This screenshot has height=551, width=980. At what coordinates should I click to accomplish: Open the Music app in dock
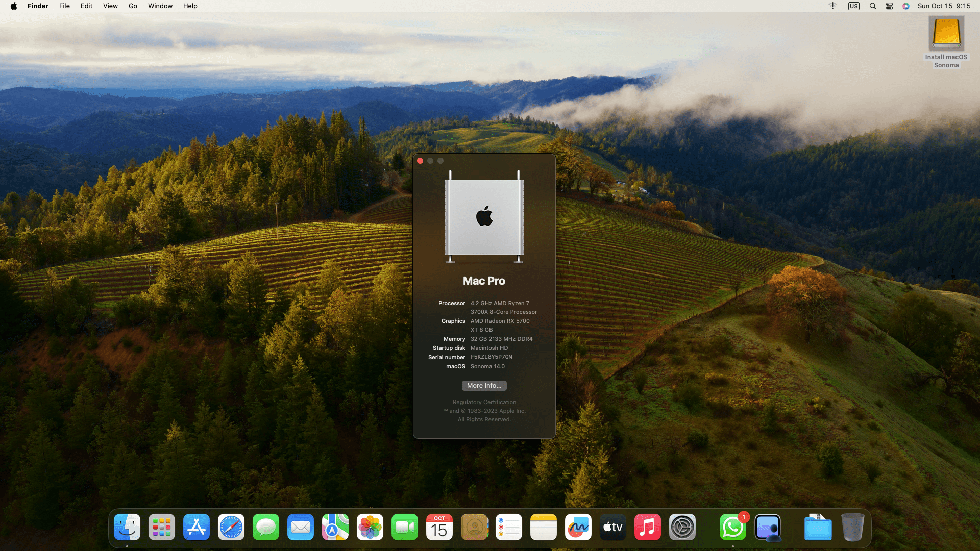point(648,527)
